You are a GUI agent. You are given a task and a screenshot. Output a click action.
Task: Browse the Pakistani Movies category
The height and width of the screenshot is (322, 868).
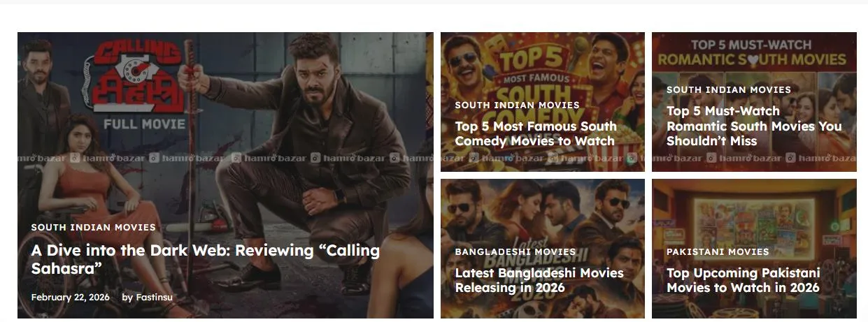coord(717,251)
